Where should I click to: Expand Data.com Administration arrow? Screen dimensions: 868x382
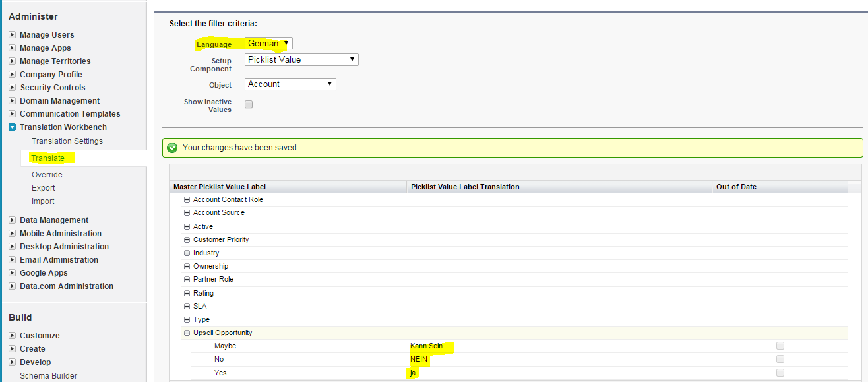[x=13, y=286]
